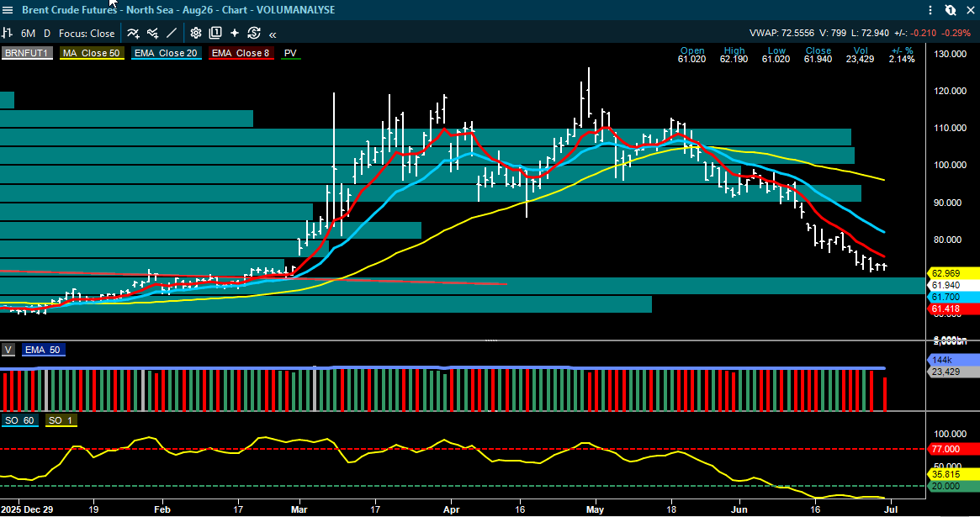Click the 144k volume EMA axis tag

(952, 361)
